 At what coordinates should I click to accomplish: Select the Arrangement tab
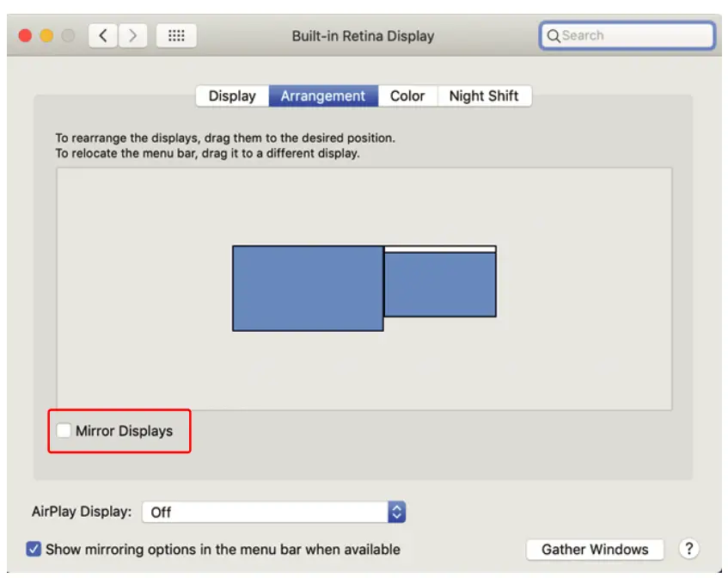pos(323,95)
